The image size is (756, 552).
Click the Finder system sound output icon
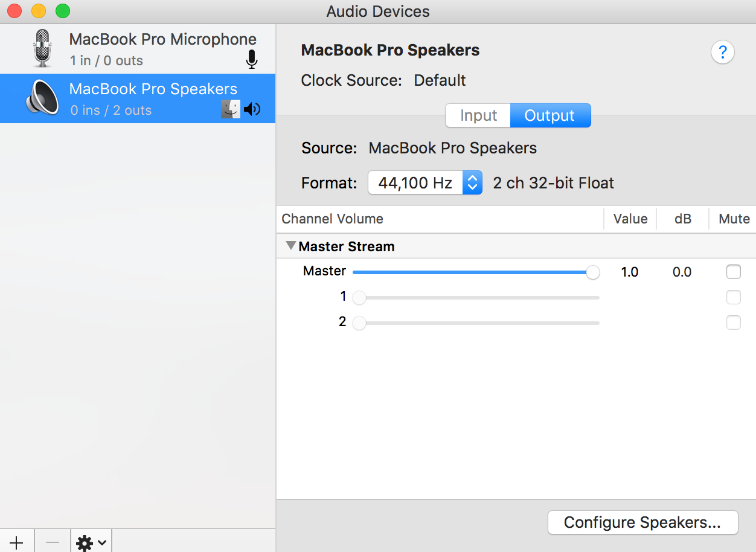(230, 109)
